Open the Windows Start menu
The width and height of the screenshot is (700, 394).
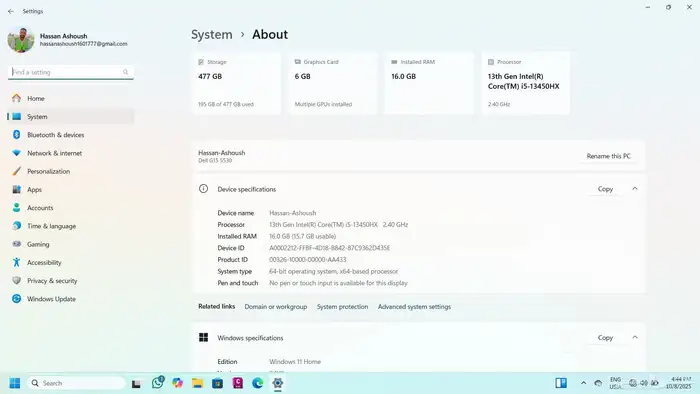point(15,383)
